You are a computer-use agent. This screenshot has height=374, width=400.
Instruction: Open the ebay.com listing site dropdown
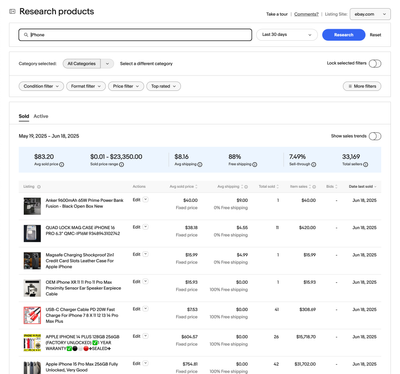pos(370,14)
